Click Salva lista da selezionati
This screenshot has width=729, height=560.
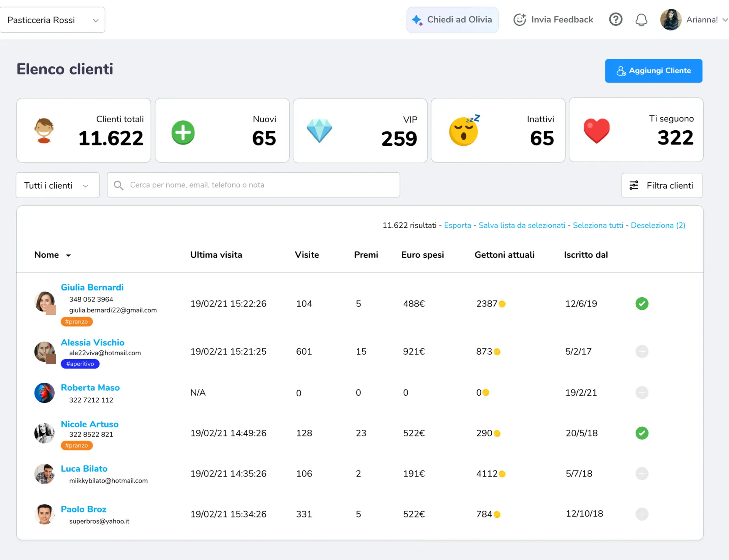[522, 226]
